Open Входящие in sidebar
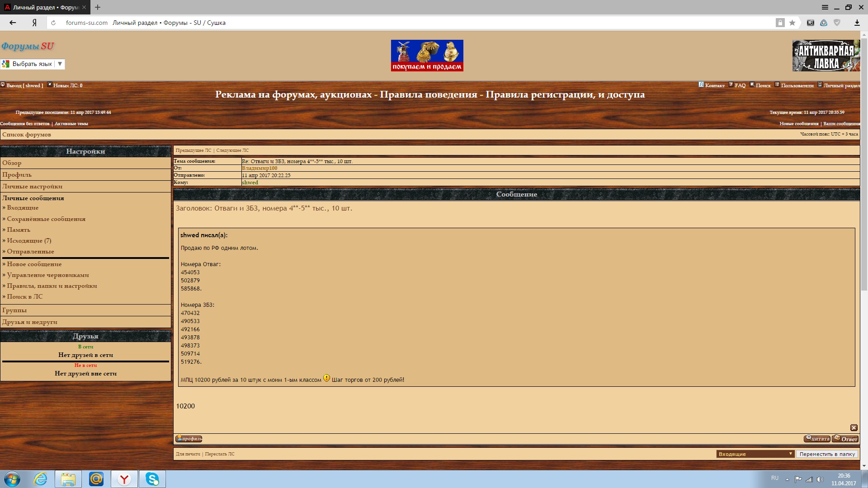Viewport: 868px width, 488px height. pyautogui.click(x=23, y=208)
